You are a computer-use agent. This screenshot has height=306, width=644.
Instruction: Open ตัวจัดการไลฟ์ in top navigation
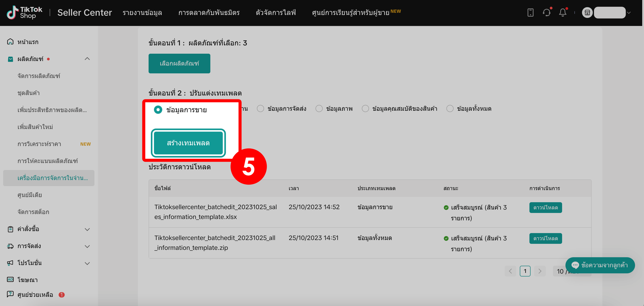pos(275,13)
